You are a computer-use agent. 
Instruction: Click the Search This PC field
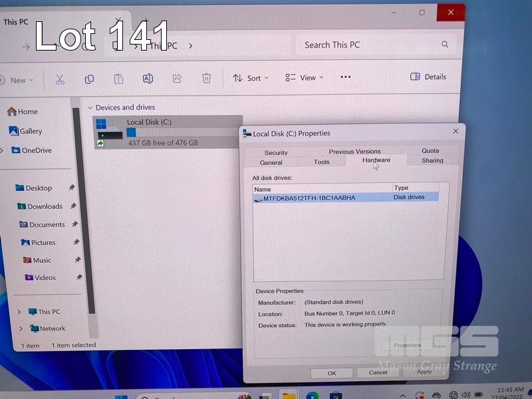point(369,45)
